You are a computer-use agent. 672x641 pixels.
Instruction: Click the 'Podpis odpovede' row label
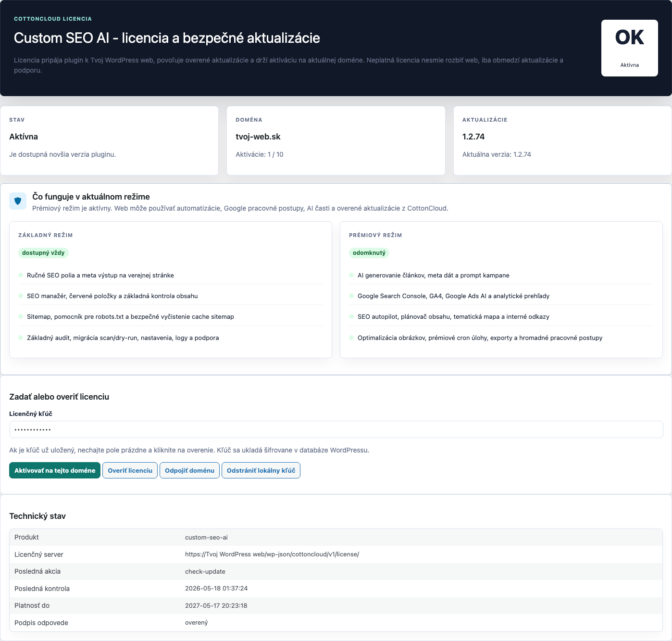coord(41,623)
